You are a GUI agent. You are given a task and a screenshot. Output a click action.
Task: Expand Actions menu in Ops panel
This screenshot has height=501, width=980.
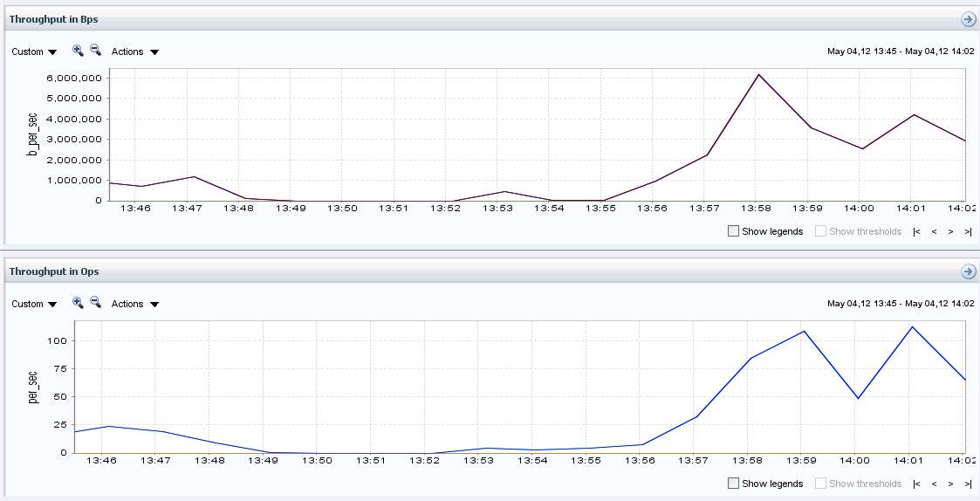pos(134,304)
